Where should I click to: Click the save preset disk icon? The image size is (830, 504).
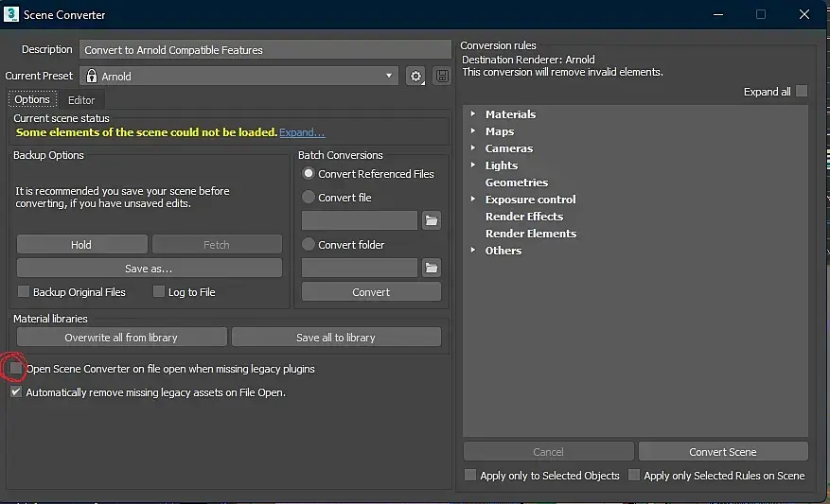(442, 77)
